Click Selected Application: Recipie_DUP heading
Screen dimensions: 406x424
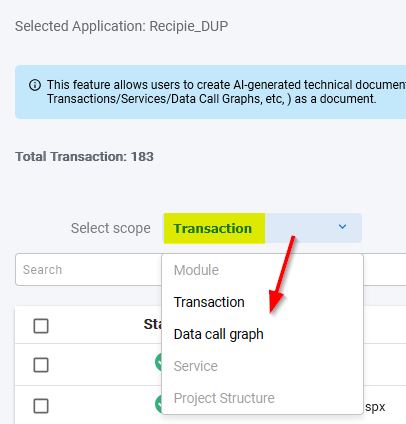pos(122,26)
